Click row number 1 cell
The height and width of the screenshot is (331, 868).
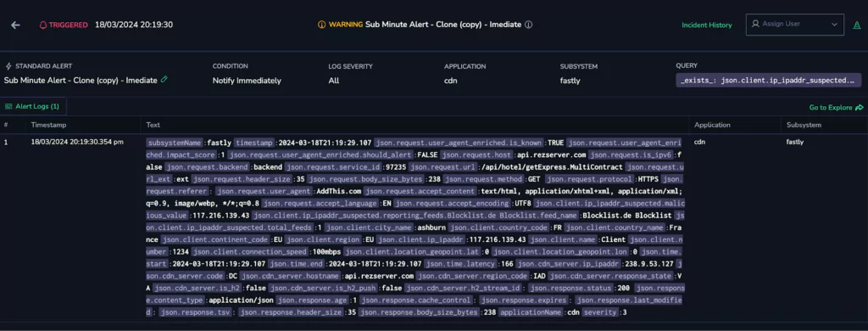(x=6, y=142)
